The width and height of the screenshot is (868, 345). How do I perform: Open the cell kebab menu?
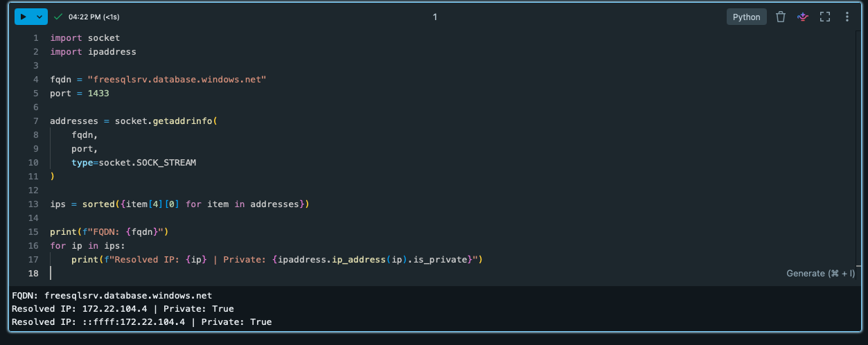(847, 17)
